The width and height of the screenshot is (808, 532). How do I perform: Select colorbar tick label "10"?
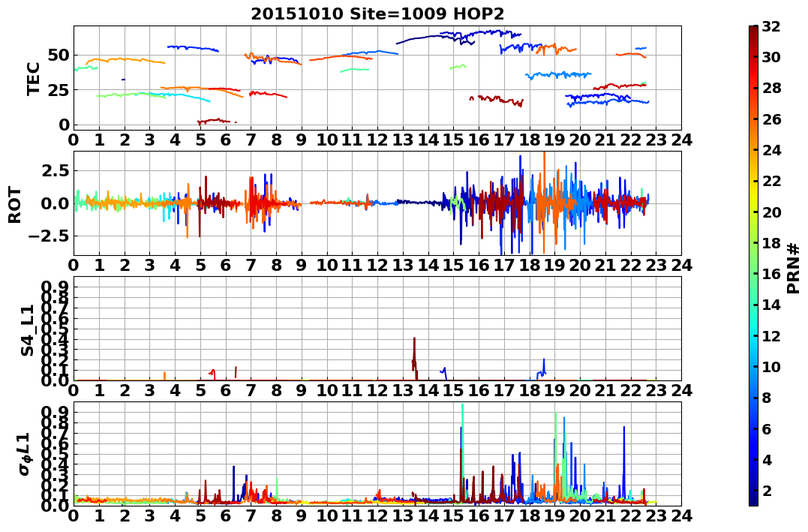tap(771, 366)
